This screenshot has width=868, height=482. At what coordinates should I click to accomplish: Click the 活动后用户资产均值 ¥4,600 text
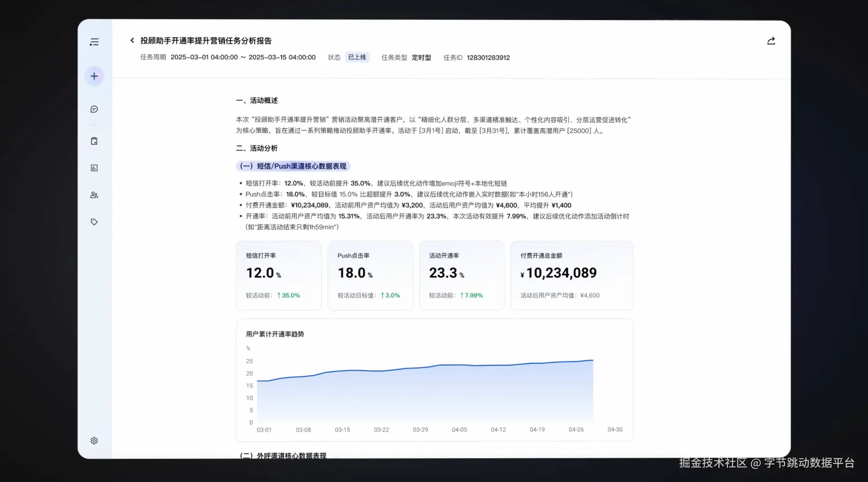(560, 295)
